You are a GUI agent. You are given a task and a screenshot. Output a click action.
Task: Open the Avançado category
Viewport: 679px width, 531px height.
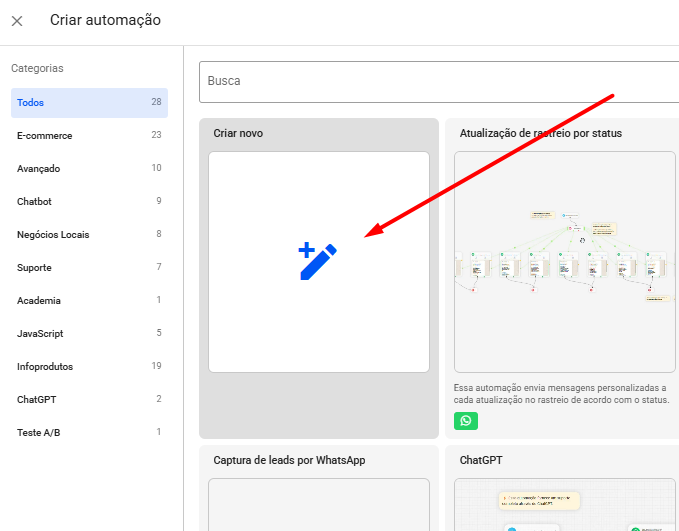[x=89, y=169]
